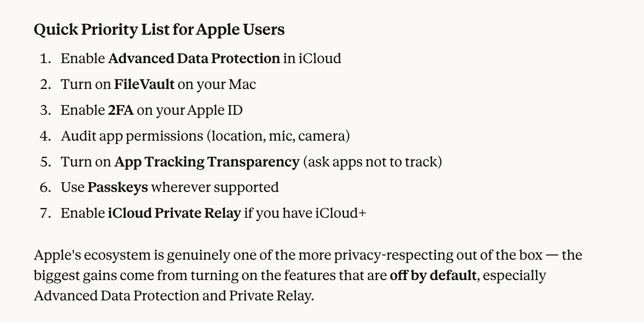Click the bold "Passkeys" text
This screenshot has height=322, width=644.
point(117,187)
